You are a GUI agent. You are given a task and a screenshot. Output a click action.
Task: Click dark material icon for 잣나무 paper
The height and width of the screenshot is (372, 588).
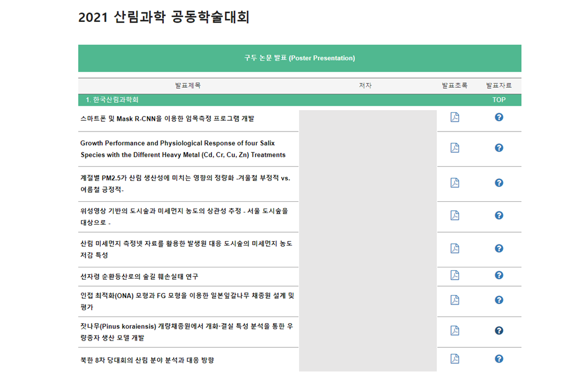click(x=499, y=330)
